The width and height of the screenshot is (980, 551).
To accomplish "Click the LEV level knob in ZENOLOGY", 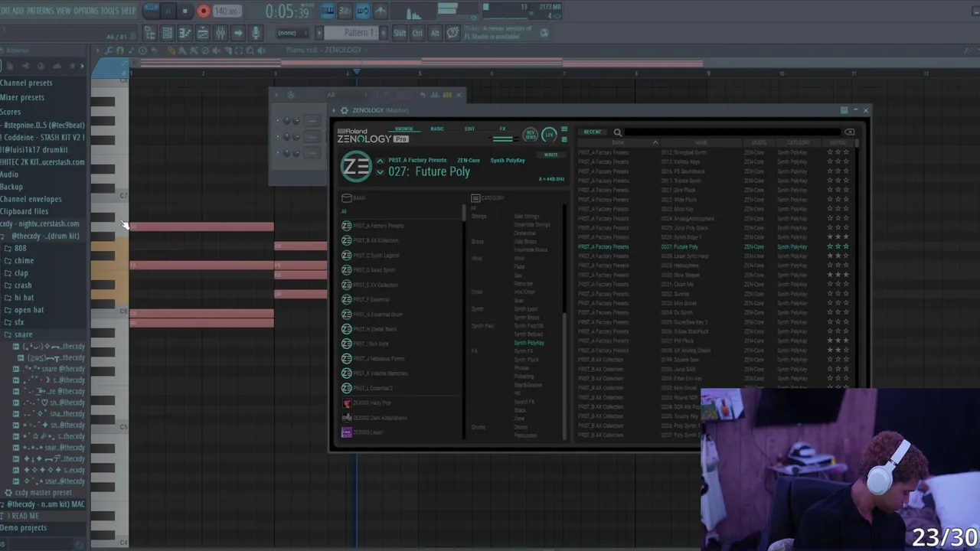I will (549, 135).
